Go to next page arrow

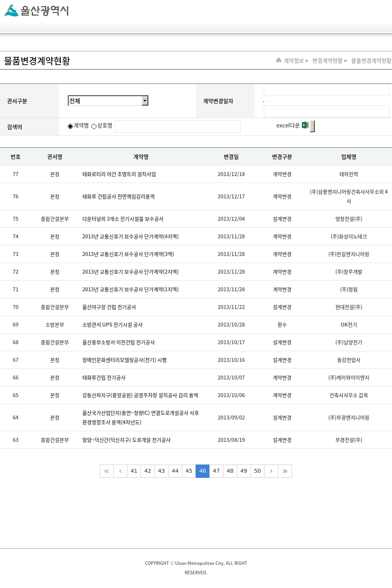[x=271, y=471]
